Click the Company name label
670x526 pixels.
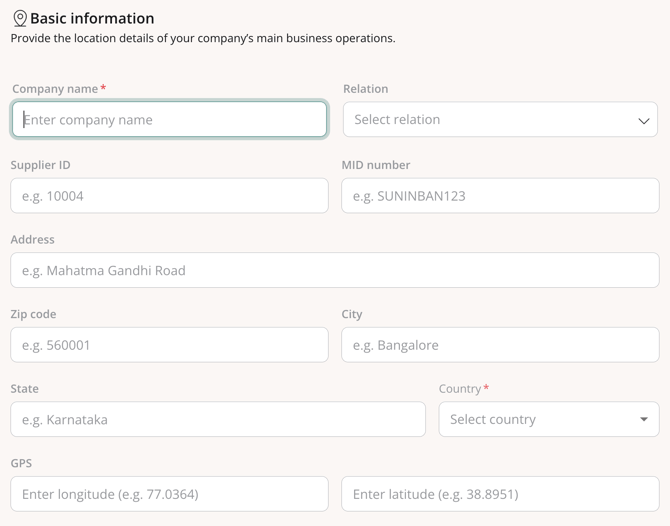pos(55,89)
